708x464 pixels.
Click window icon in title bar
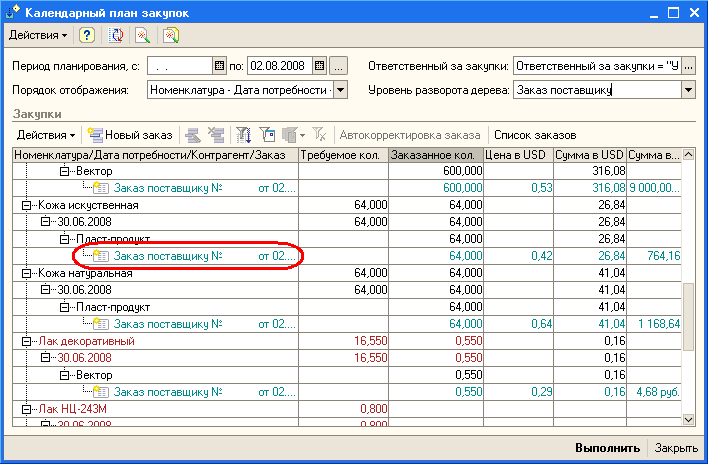[13, 12]
